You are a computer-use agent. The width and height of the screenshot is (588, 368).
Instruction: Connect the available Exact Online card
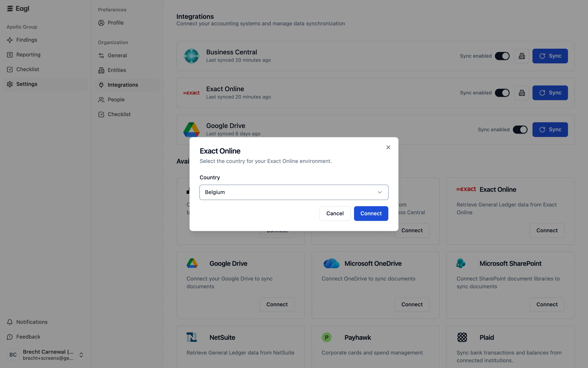pos(547,230)
